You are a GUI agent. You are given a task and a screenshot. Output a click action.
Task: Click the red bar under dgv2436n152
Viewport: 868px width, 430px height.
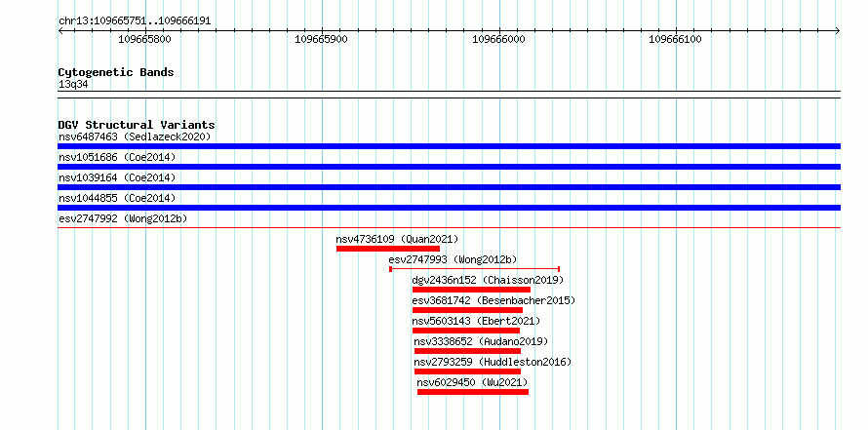471,290
